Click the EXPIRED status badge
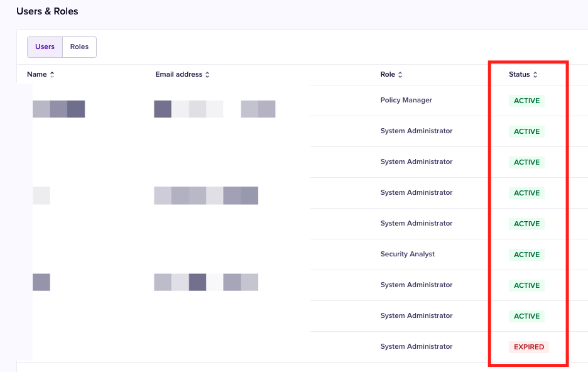588x372 pixels. (529, 347)
